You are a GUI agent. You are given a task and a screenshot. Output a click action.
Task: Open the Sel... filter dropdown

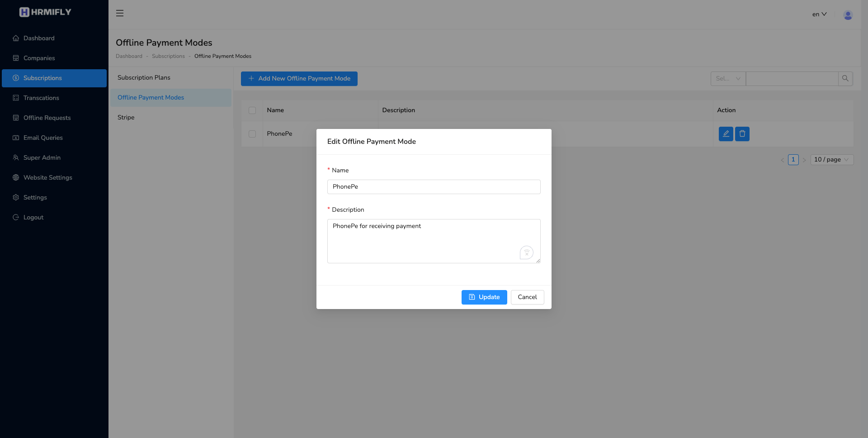click(728, 78)
